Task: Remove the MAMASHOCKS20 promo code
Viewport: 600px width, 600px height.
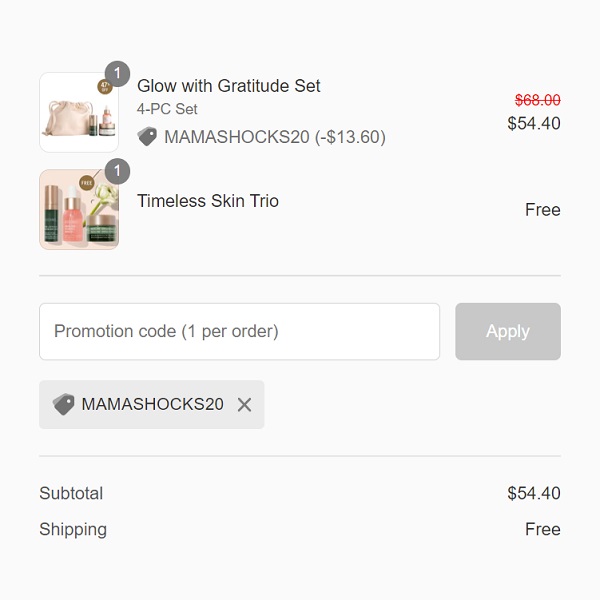Action: pyautogui.click(x=244, y=405)
